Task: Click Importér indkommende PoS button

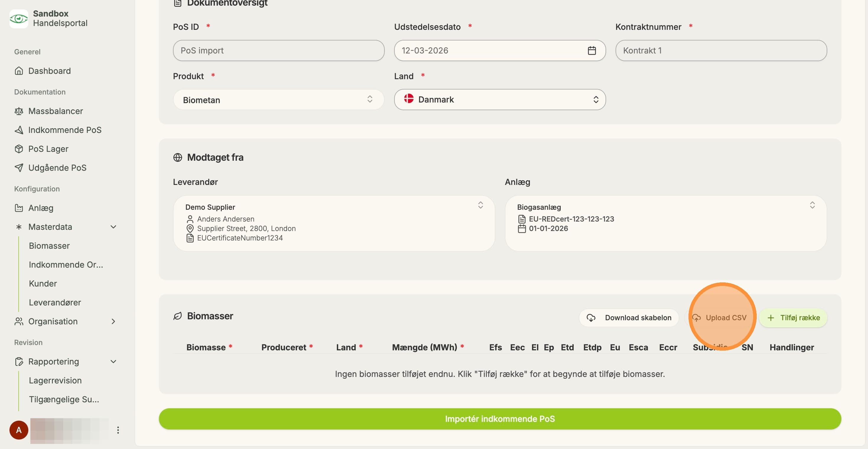Action: click(500, 419)
